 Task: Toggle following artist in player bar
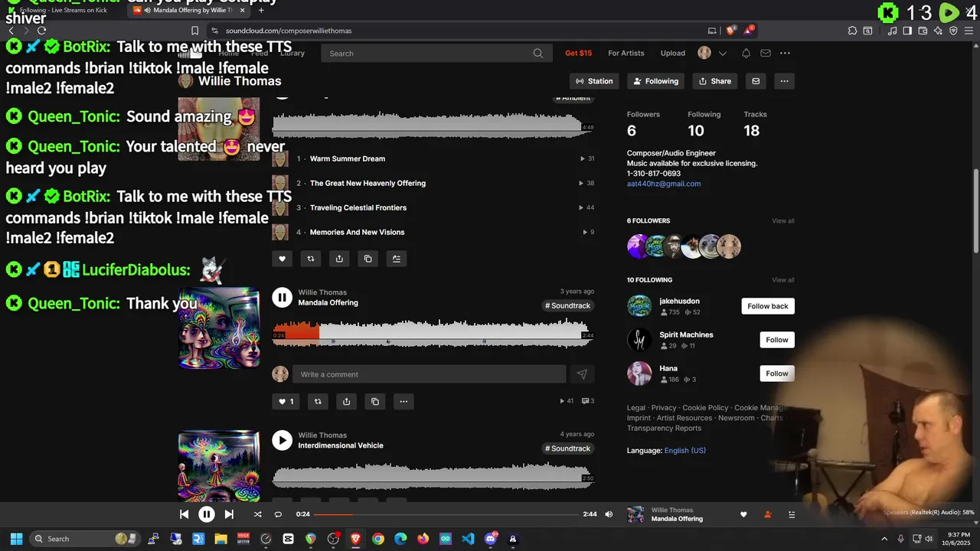point(768,514)
